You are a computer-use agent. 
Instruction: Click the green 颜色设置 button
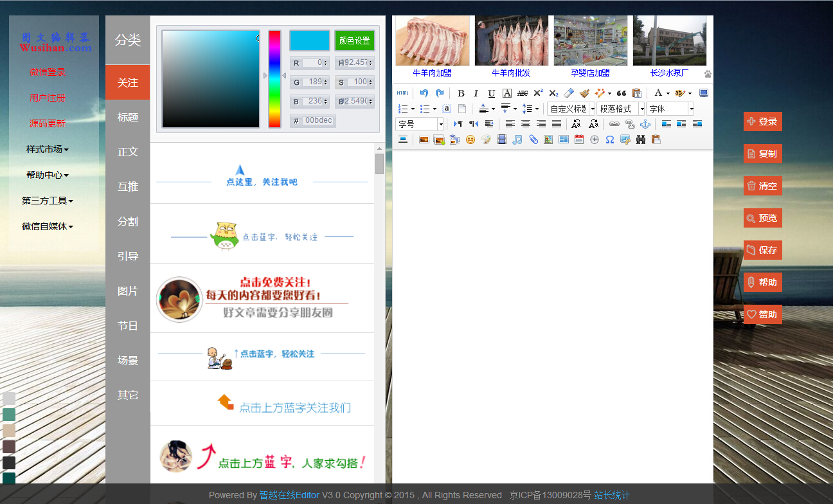tap(354, 40)
